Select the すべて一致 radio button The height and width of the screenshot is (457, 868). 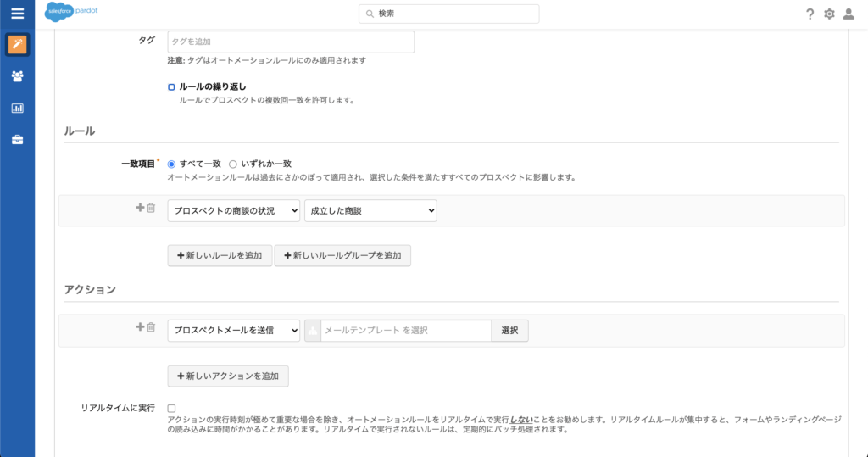tap(171, 164)
